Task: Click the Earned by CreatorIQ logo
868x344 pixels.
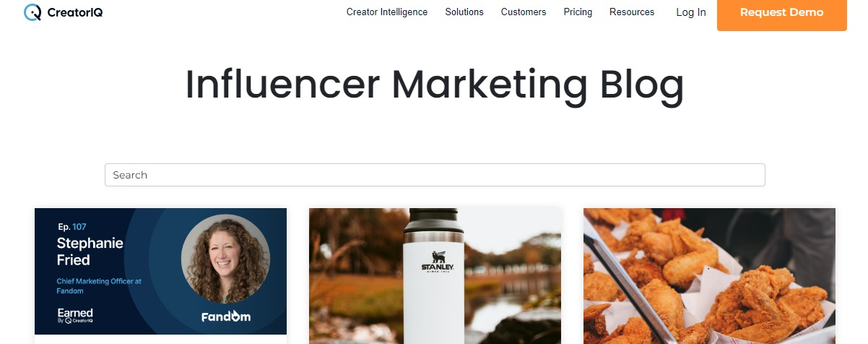Action: pos(75,316)
